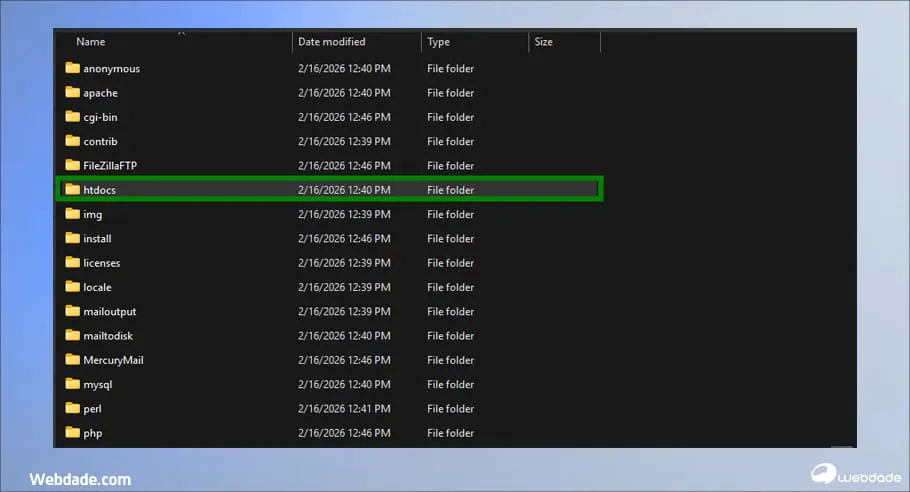Select the licenses folder name
Viewport: 910px width, 492px height.
coord(102,263)
